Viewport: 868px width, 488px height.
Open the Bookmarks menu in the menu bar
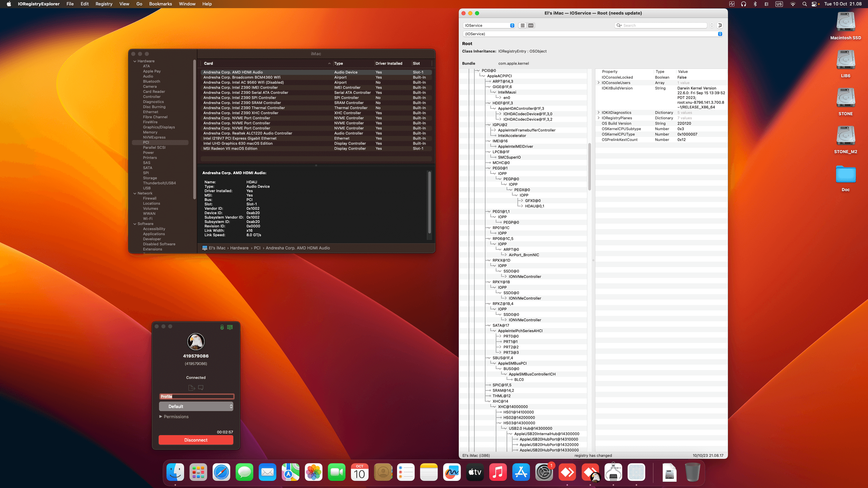click(161, 4)
